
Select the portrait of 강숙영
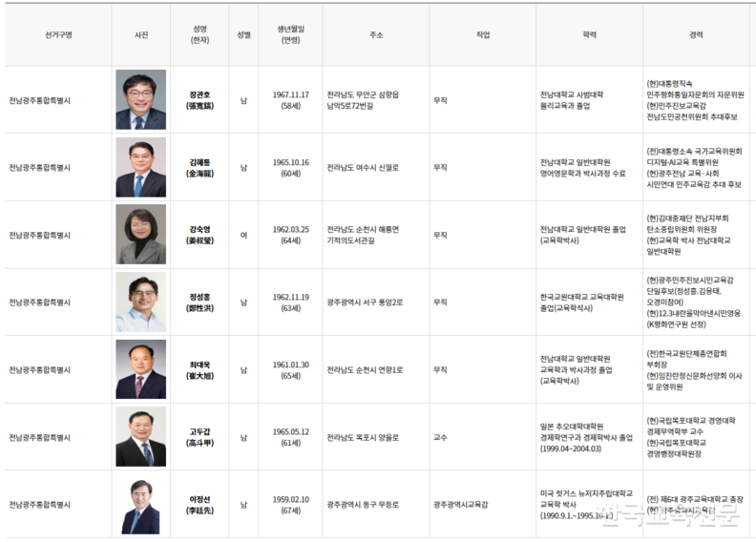point(140,235)
